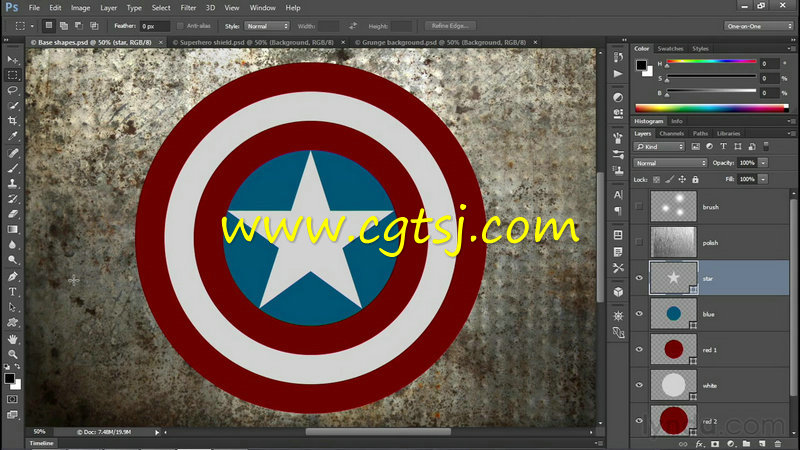800x450 pixels.
Task: Select the Blur tool
Action: (x=13, y=245)
